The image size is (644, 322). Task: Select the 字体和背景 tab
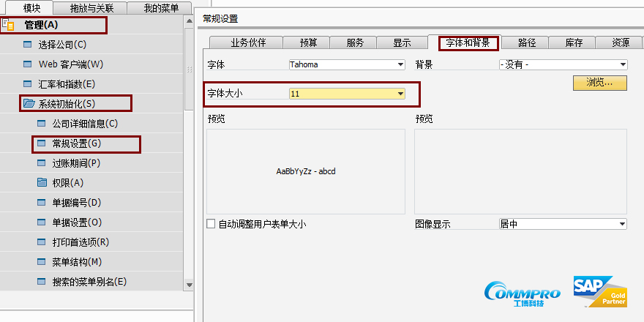[468, 42]
